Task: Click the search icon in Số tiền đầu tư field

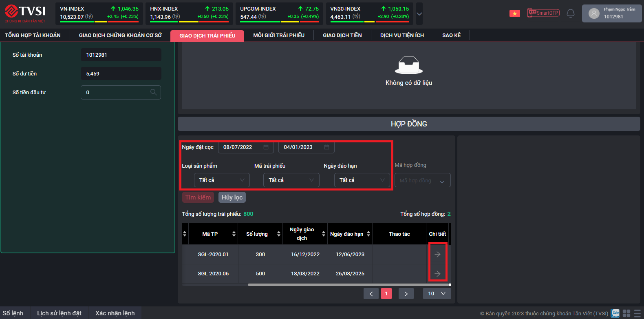Action: [x=153, y=92]
